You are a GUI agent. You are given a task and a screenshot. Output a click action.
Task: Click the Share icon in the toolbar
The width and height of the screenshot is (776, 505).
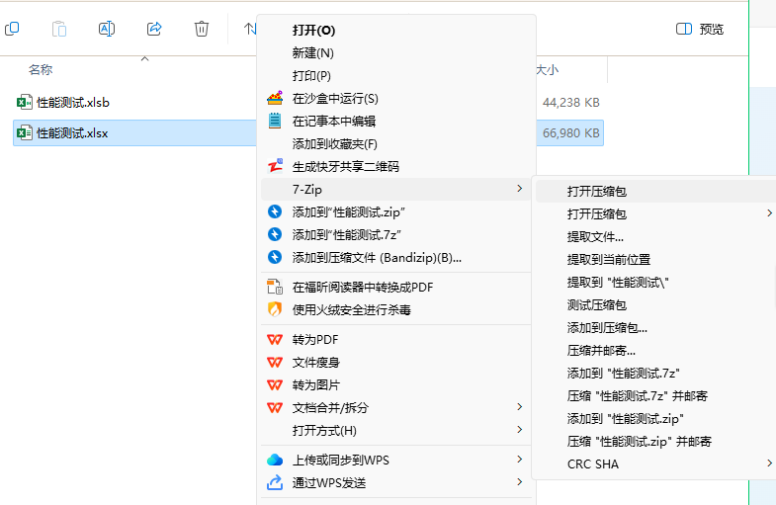tap(154, 29)
